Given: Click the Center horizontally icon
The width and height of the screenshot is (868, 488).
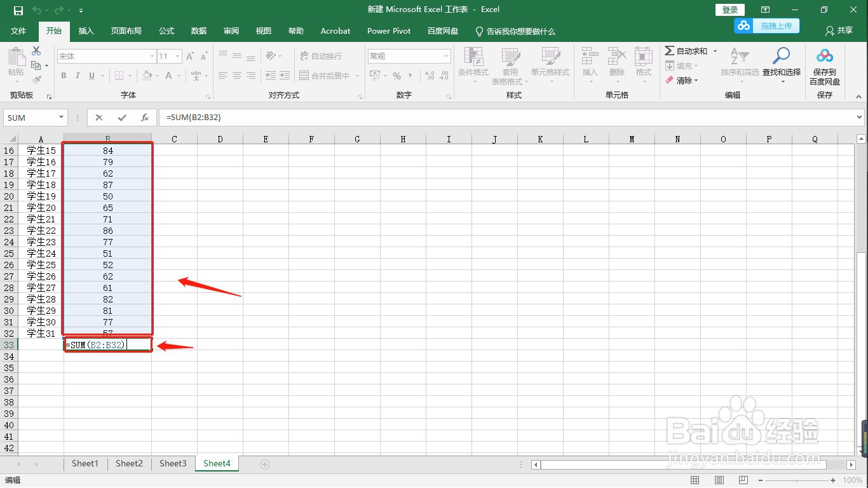Looking at the screenshot, I should (x=237, y=76).
